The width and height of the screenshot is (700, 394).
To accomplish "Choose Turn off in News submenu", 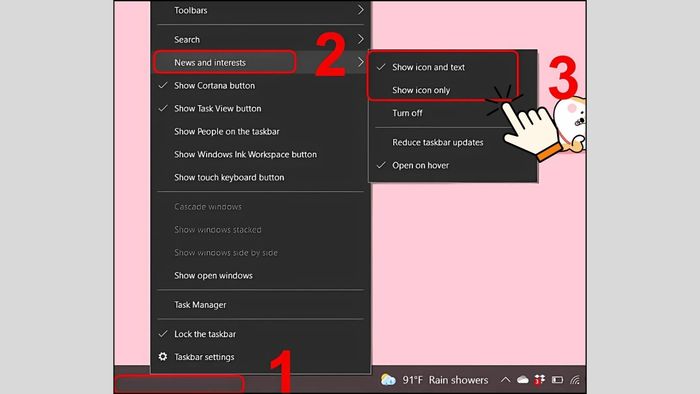I will (453, 113).
